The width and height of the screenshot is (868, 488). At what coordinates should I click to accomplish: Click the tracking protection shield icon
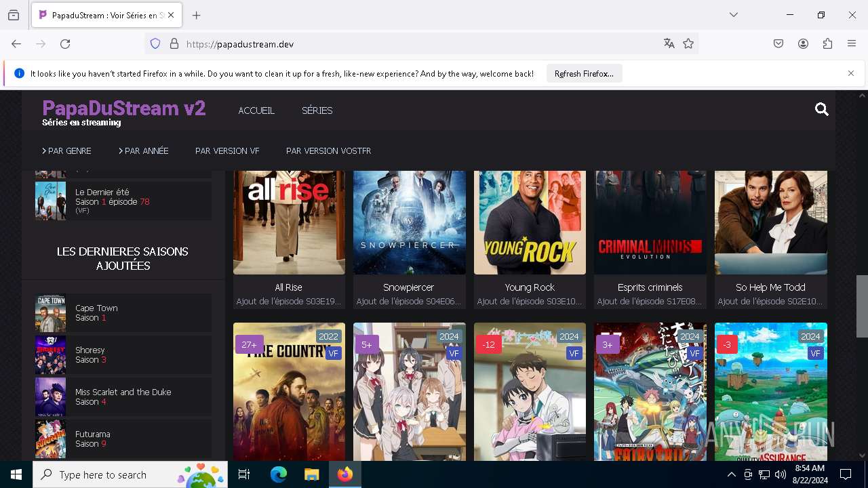155,44
